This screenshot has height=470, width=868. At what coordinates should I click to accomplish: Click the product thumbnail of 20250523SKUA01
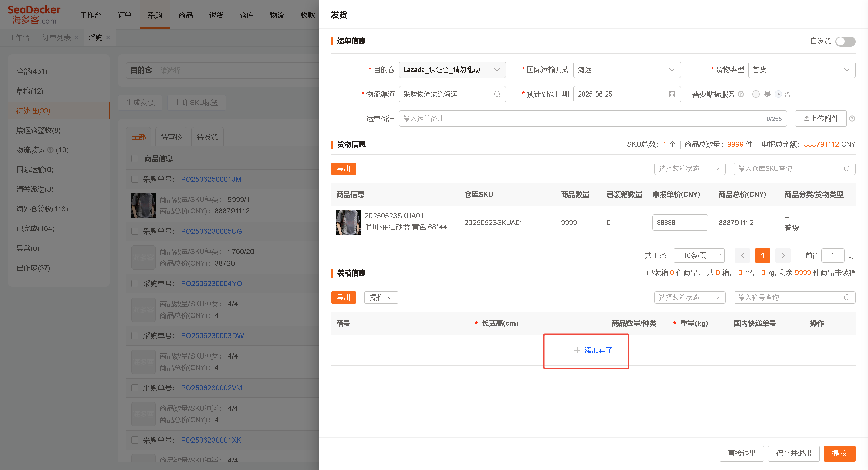348,223
